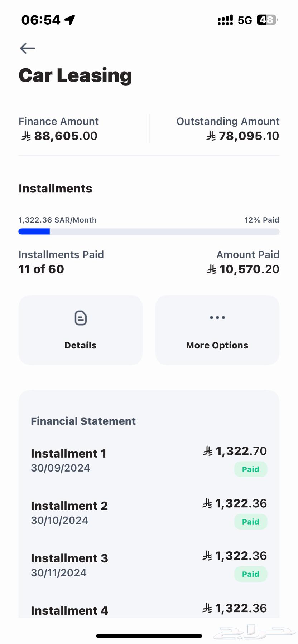298x644 pixels.
Task: Tap the Amount Paid value 10,570.20
Action: point(249,269)
